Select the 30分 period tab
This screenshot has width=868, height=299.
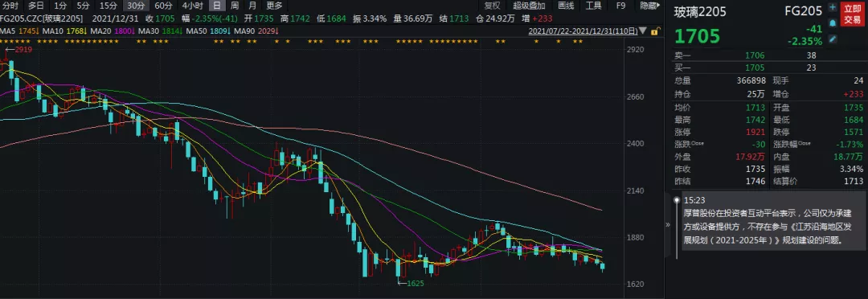pyautogui.click(x=136, y=6)
